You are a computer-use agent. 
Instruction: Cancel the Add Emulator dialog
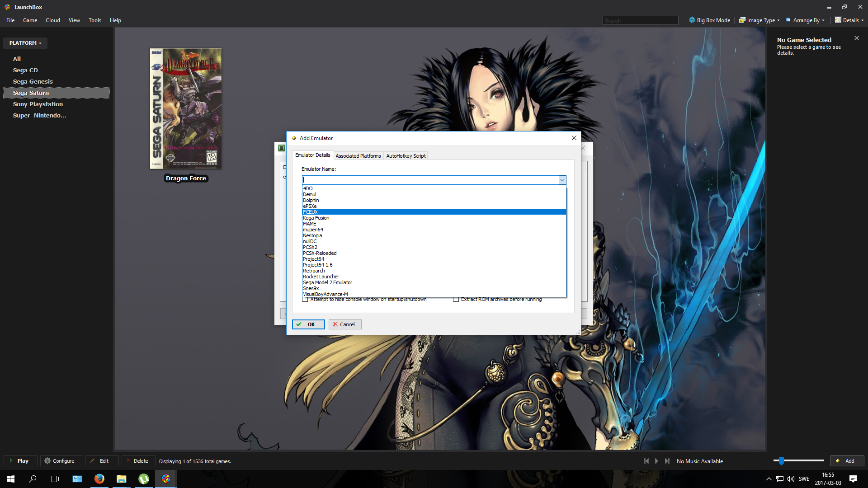point(345,324)
